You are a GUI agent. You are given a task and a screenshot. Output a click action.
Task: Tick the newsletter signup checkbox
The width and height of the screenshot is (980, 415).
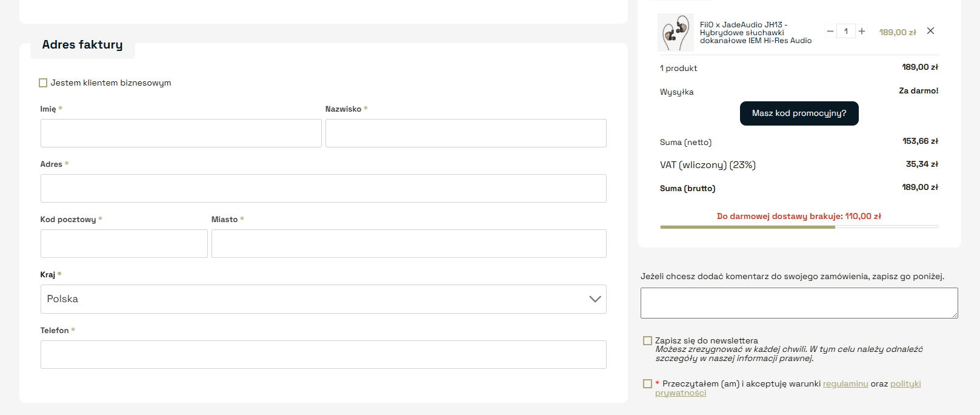point(647,341)
